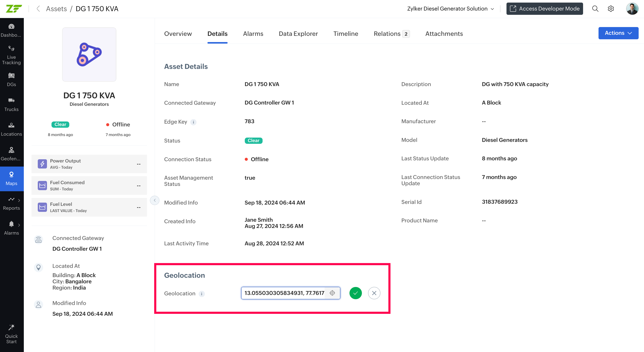Confirm geolocation with green checkmark
Viewport: 644px width, 352px height.
[355, 293]
